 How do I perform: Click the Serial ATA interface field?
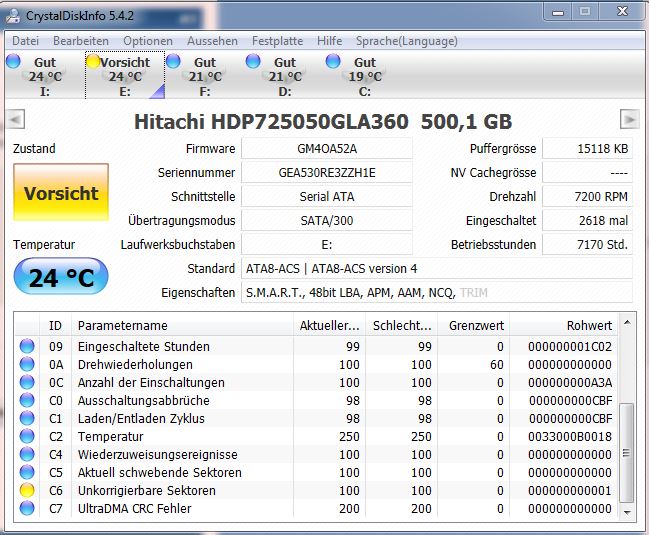[327, 196]
